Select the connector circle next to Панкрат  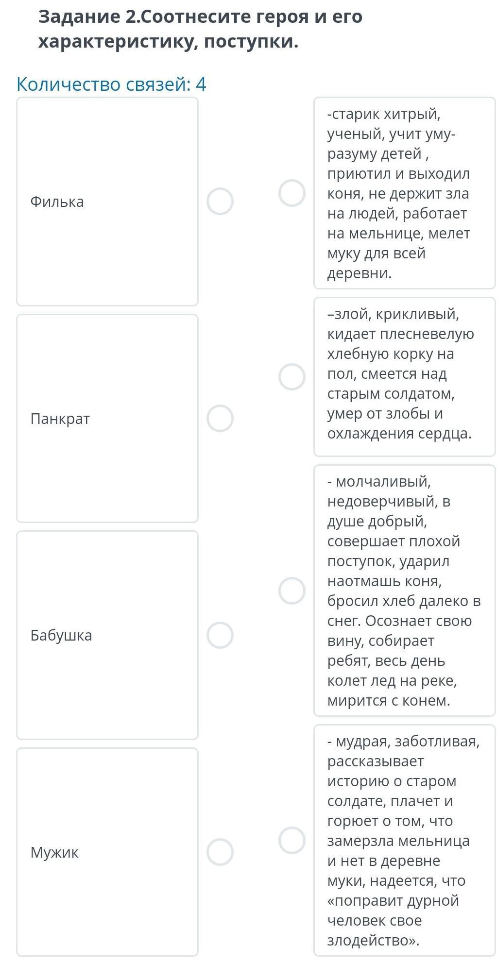pos(220,419)
